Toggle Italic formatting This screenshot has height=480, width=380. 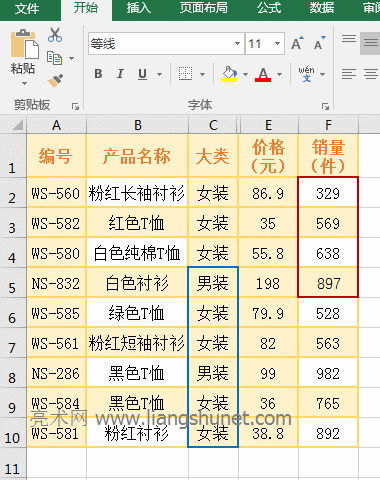pyautogui.click(x=120, y=74)
